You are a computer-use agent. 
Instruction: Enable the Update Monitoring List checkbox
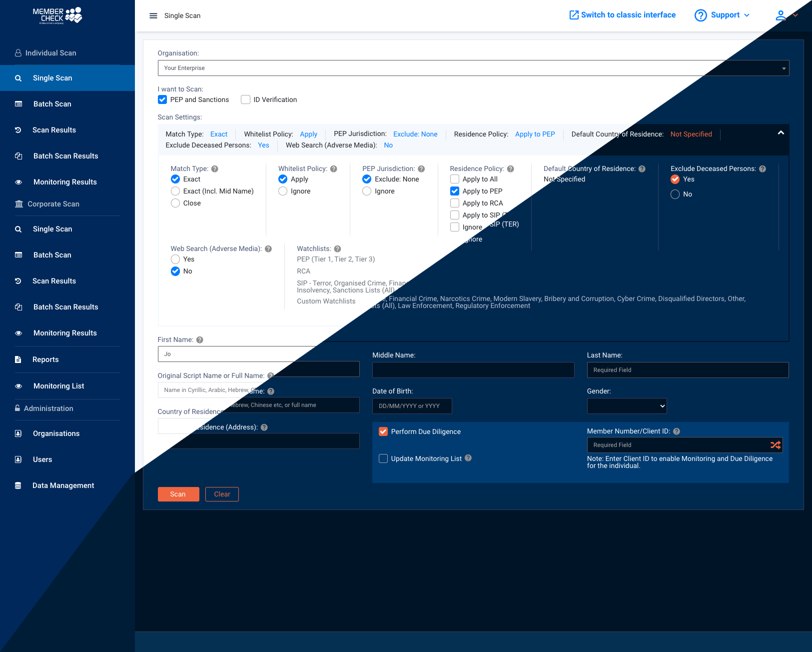383,458
